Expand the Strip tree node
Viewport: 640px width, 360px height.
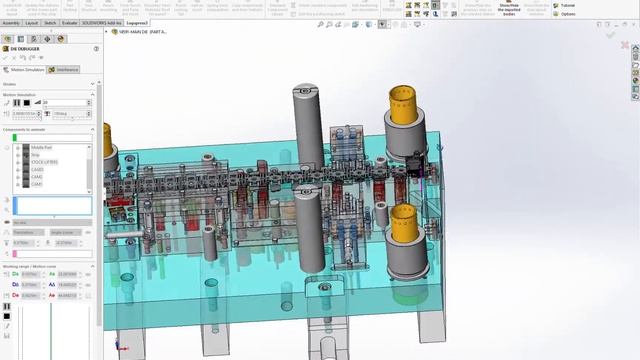[x=18, y=155]
